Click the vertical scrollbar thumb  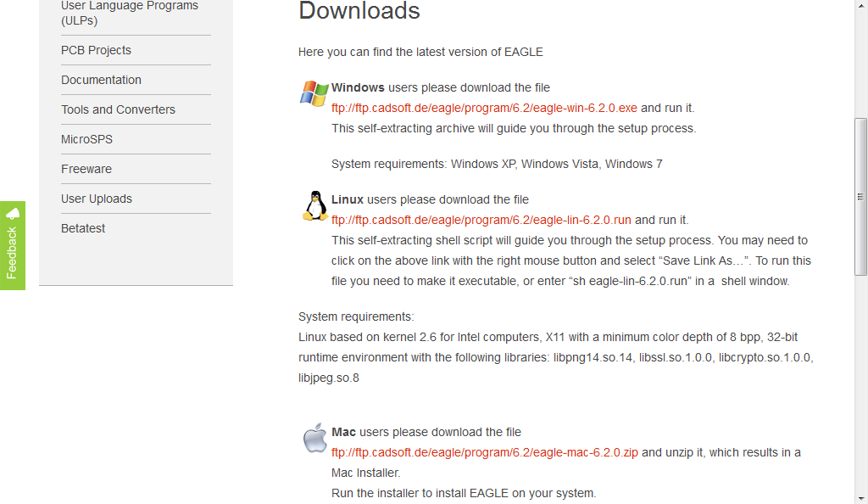pyautogui.click(x=860, y=197)
